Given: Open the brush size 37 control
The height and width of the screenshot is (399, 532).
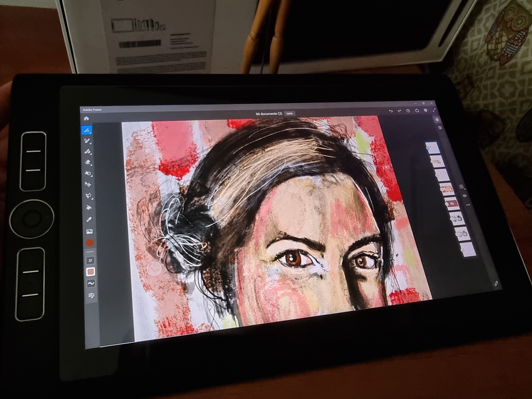Looking at the screenshot, I should pyautogui.click(x=90, y=260).
